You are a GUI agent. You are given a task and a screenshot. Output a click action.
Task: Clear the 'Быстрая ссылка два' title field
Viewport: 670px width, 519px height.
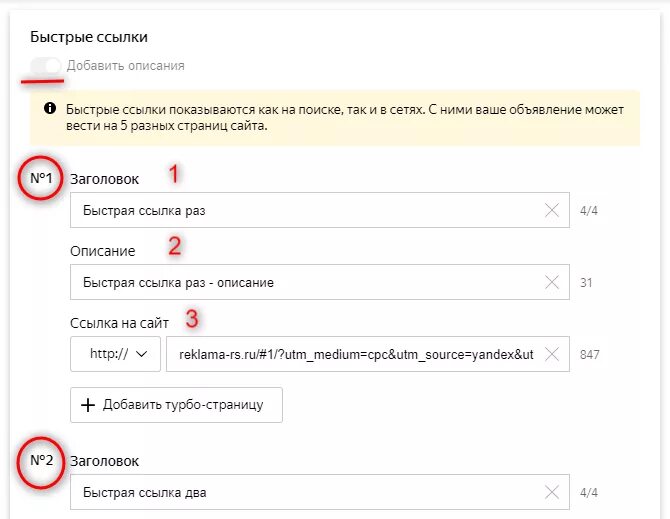click(552, 492)
